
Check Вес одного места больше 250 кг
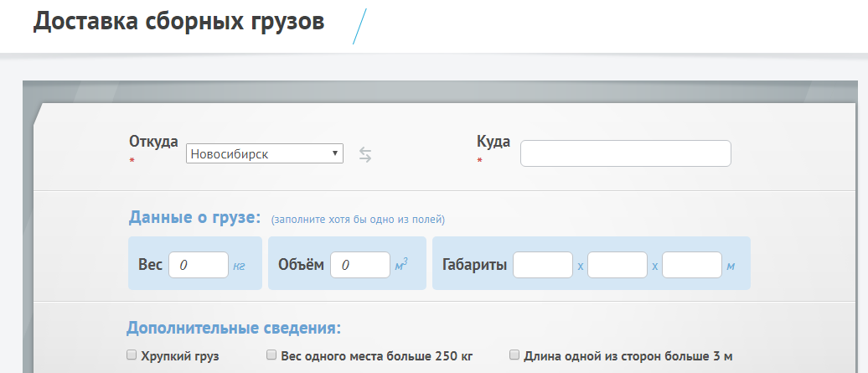(x=271, y=355)
